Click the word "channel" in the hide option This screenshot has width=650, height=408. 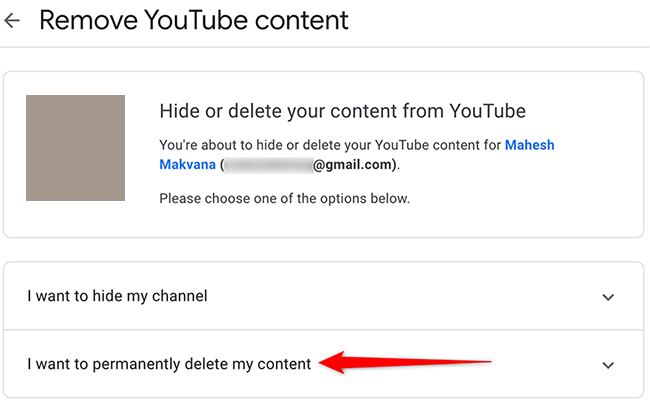click(x=180, y=296)
